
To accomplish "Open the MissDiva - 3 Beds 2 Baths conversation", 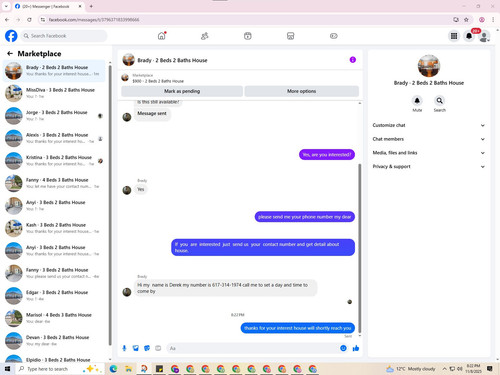I will 54,93.
